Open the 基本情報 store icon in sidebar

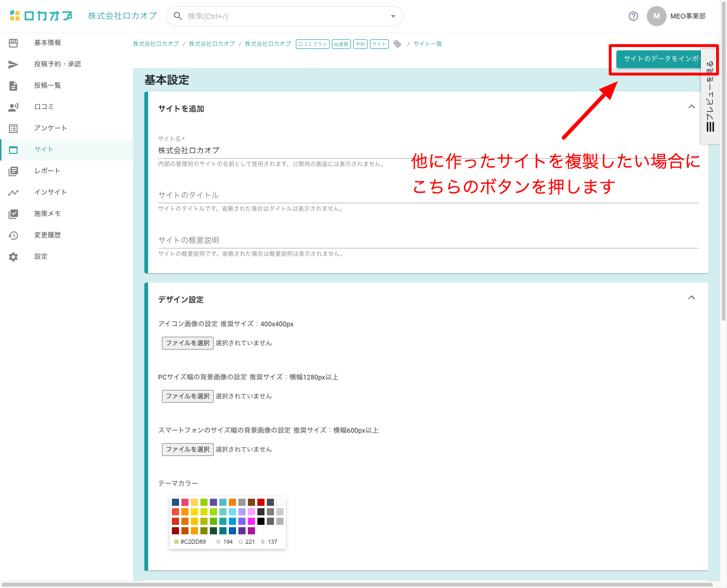click(x=13, y=43)
